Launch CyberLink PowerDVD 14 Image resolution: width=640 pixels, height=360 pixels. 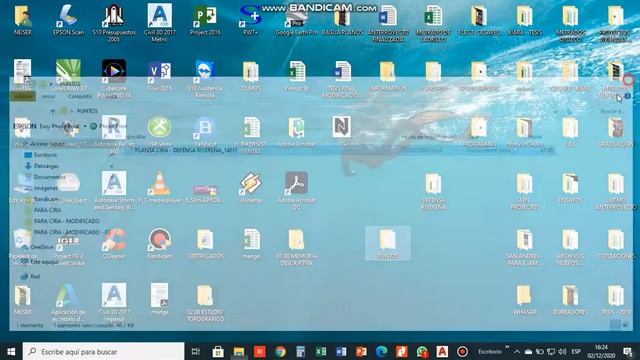point(114,79)
